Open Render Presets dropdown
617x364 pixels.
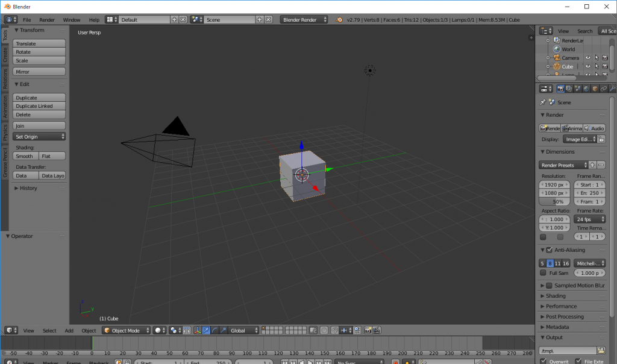(x=563, y=165)
